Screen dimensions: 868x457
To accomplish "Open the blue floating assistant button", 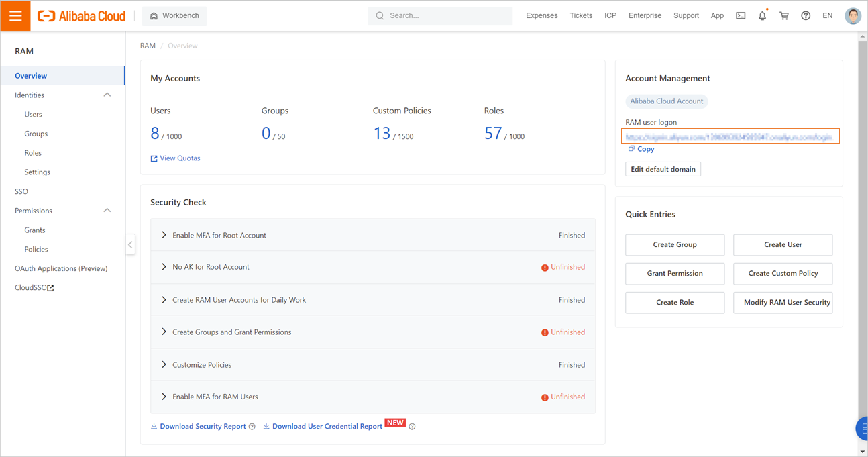I will point(862,428).
